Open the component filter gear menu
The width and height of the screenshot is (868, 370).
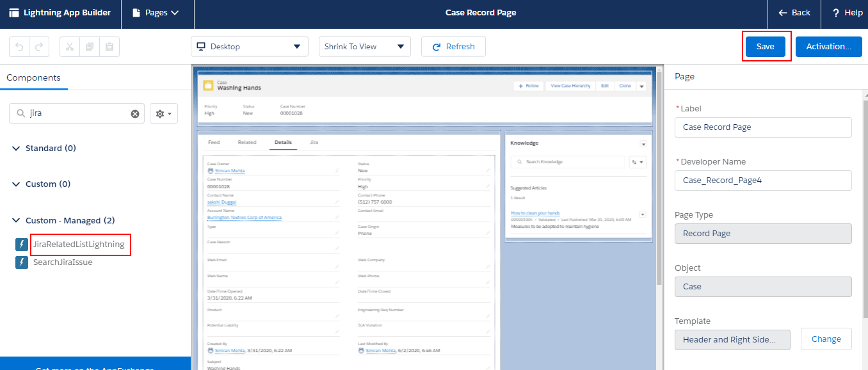pyautogui.click(x=164, y=113)
